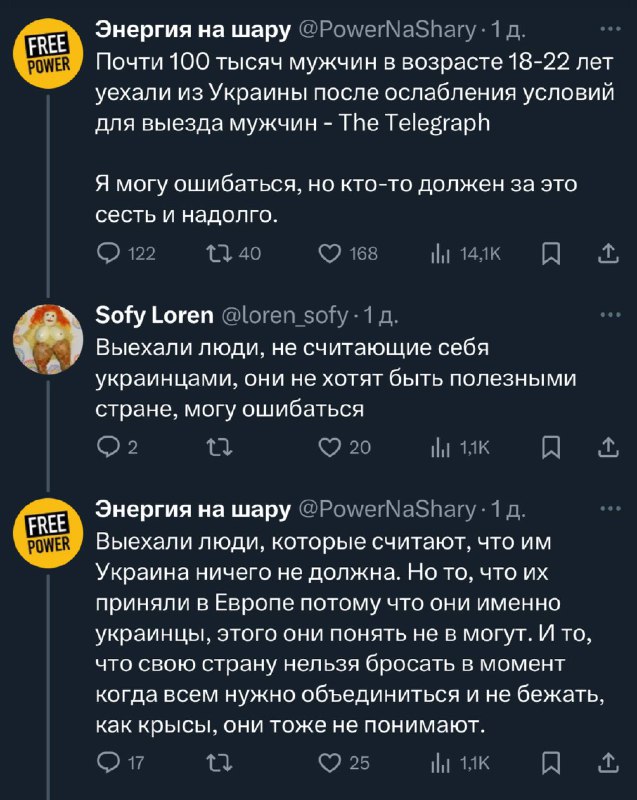Like Sofy Loren's reply with 20 likes

point(329,447)
